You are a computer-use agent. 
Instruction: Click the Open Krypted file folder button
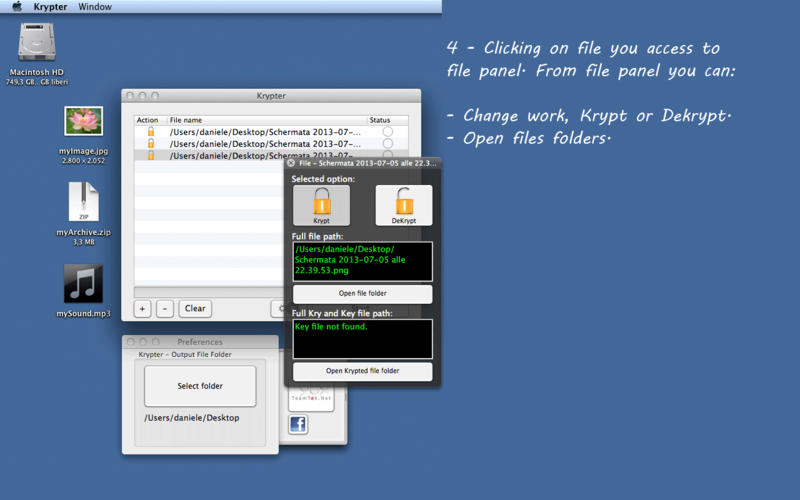[x=363, y=371]
